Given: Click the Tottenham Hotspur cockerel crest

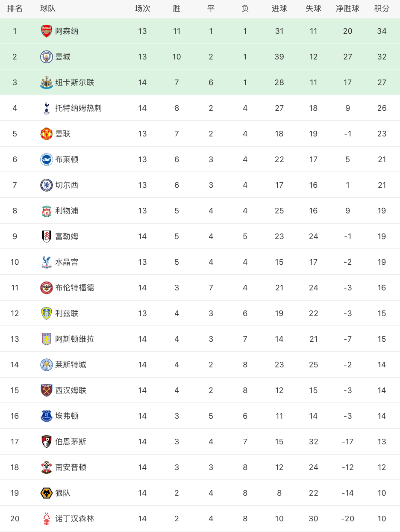Looking at the screenshot, I should pos(47,108).
